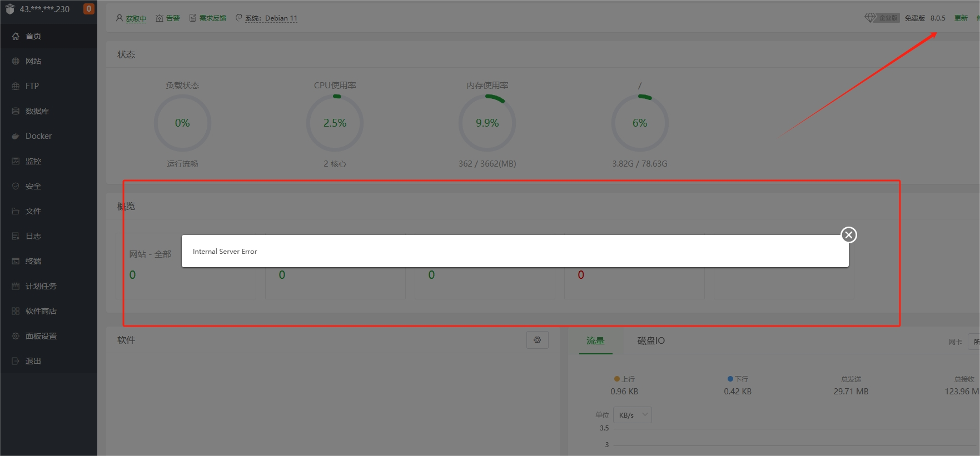Click the 更新 update link
The width and height of the screenshot is (980, 456).
961,18
